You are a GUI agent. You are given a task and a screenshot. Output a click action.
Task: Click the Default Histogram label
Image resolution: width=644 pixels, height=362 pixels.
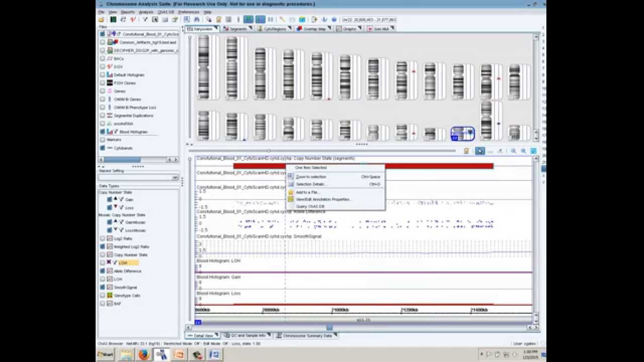point(129,75)
